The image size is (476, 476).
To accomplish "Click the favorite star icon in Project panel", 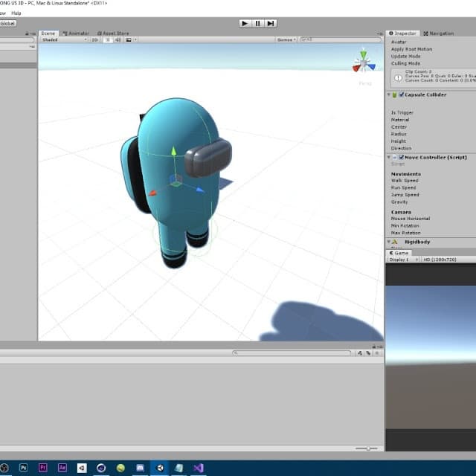I will [377, 353].
